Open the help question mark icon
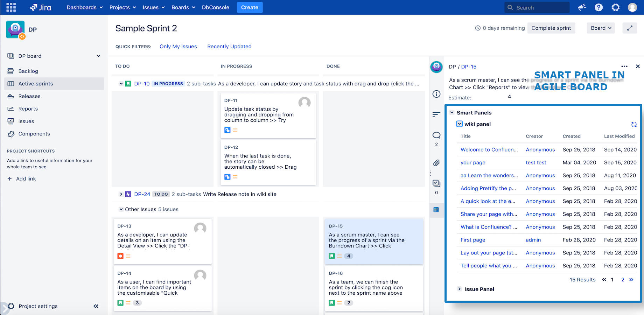Image resolution: width=644 pixels, height=315 pixels. [598, 7]
